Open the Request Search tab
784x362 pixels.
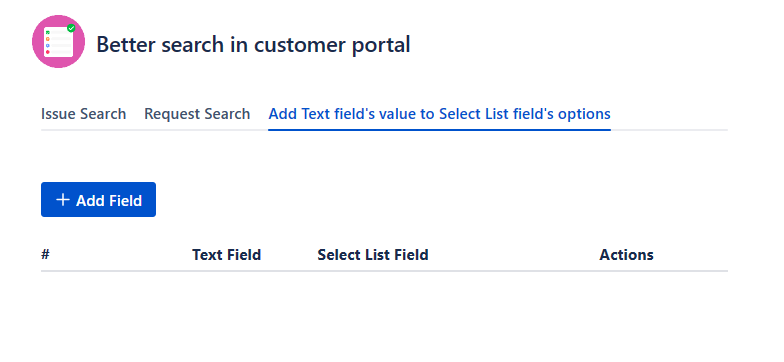click(x=197, y=114)
